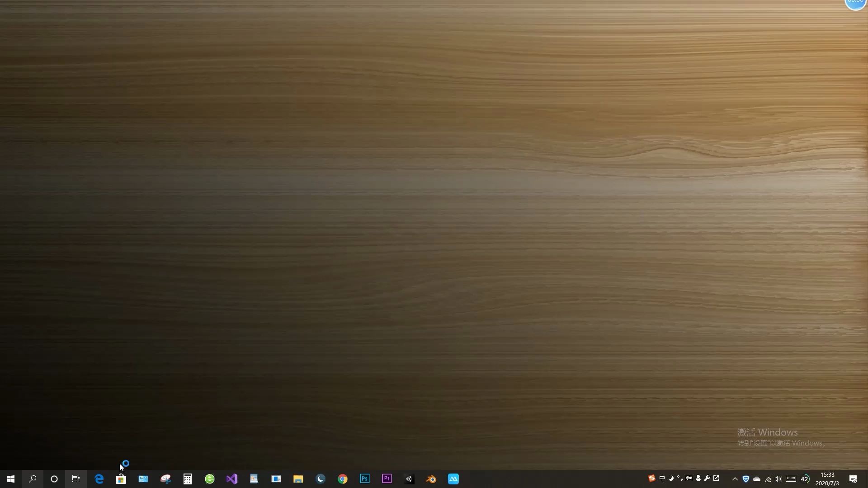Open the volume speaker control

(778, 479)
